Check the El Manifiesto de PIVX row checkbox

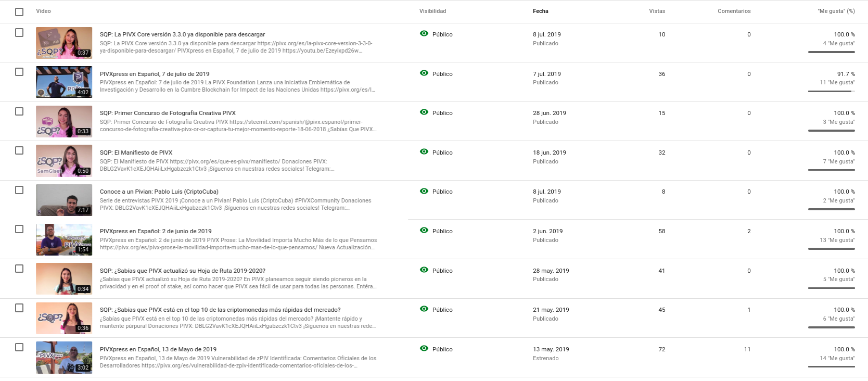click(x=19, y=151)
